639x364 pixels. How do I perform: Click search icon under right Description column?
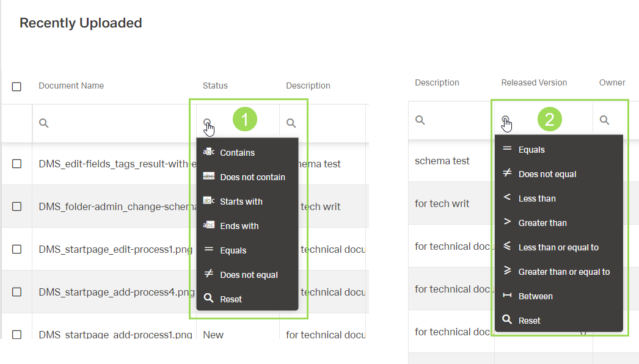420,120
